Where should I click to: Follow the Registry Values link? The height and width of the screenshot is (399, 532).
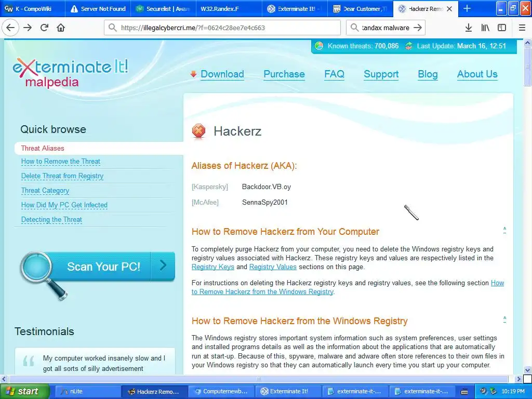(273, 267)
